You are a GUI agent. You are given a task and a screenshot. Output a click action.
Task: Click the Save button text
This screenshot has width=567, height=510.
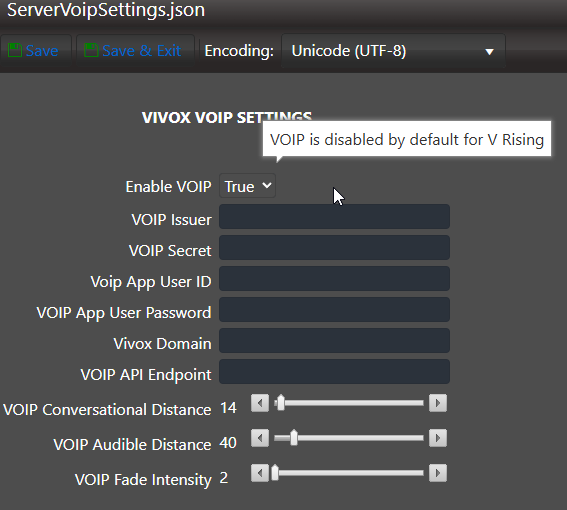coord(42,51)
